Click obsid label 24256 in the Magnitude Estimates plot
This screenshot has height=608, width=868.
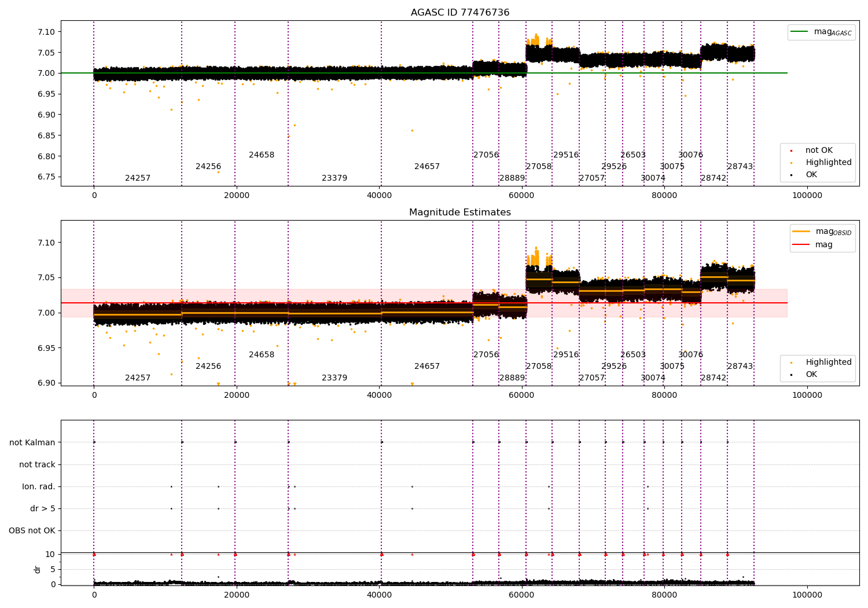208,367
